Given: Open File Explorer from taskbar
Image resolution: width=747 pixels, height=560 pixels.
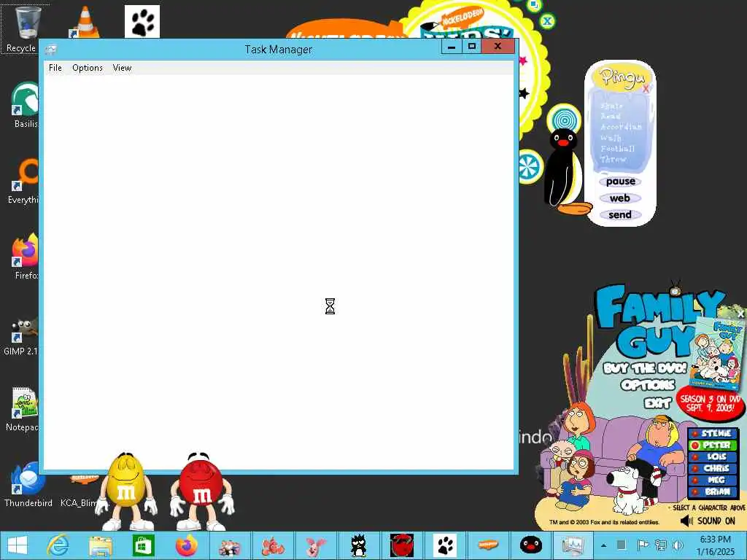Looking at the screenshot, I should coord(101,546).
